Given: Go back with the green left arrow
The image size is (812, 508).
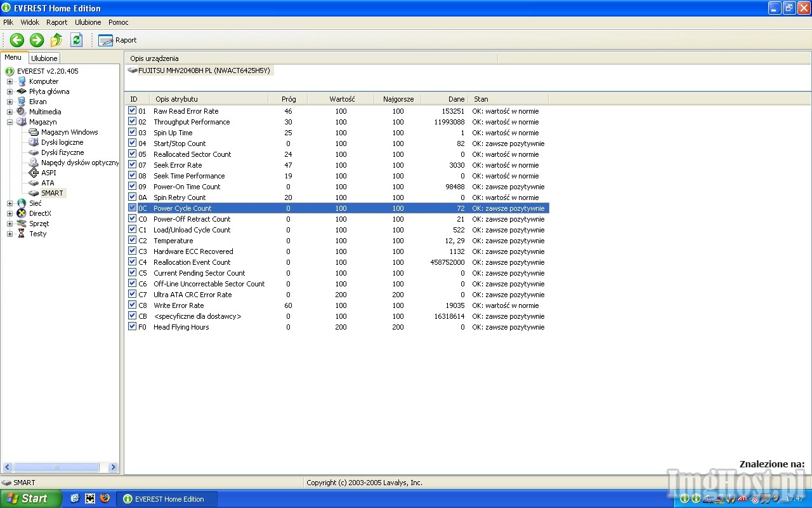Looking at the screenshot, I should click(x=17, y=40).
